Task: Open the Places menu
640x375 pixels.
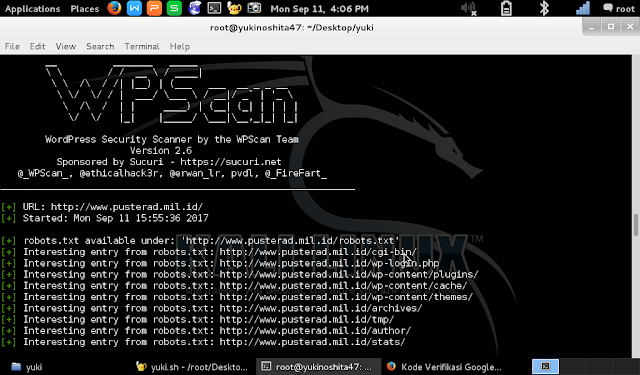Action: [x=84, y=9]
